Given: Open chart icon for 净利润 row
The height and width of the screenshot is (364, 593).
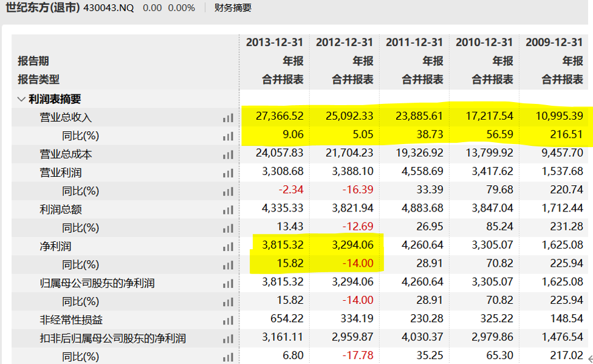Looking at the screenshot, I should point(228,247).
